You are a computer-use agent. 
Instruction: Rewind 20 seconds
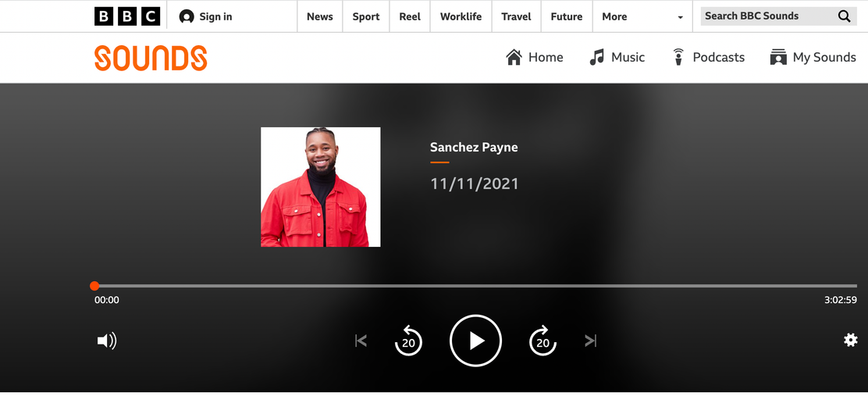pyautogui.click(x=408, y=341)
